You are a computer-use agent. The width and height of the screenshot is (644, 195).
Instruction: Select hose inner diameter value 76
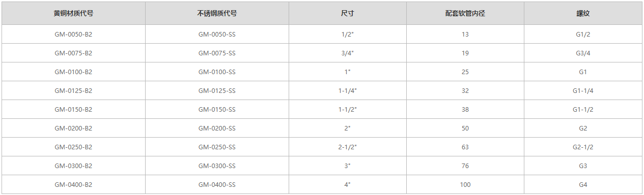465,166
